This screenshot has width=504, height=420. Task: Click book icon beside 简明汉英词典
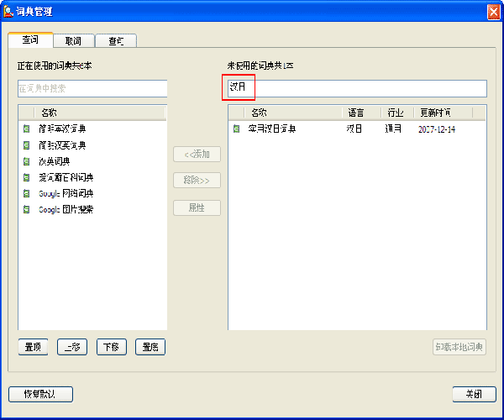point(26,145)
